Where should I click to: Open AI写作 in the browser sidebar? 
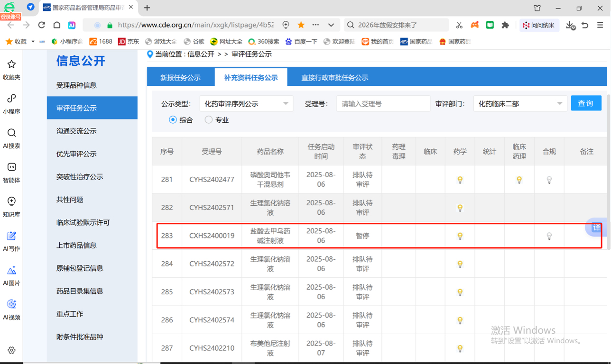pos(11,241)
